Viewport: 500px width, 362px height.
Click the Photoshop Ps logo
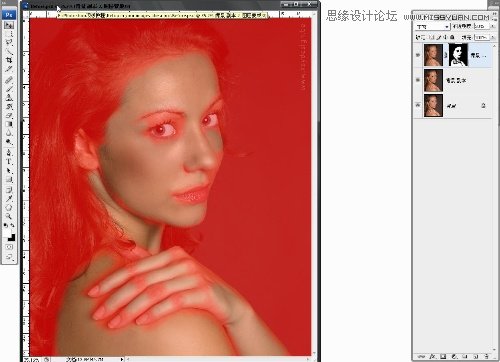(x=9, y=15)
